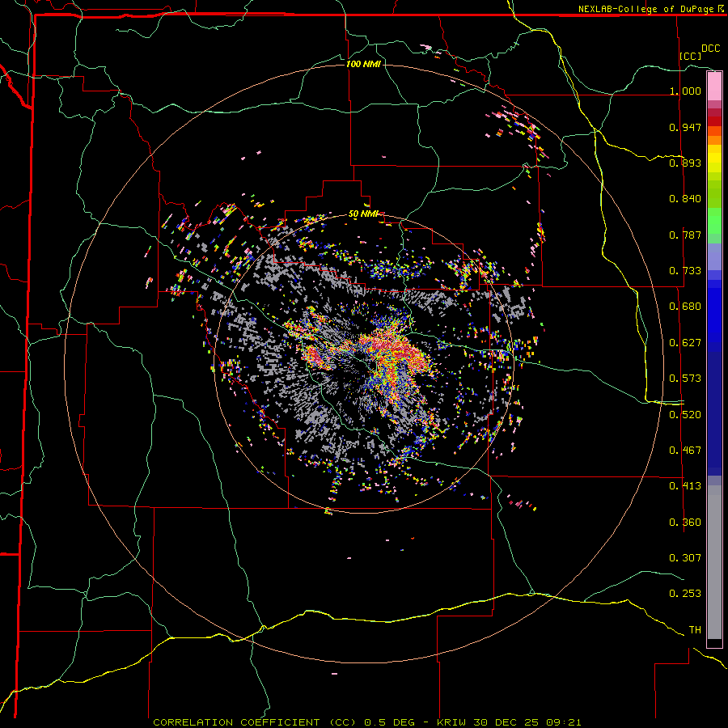Select the 0.573 scale value

pos(685,378)
